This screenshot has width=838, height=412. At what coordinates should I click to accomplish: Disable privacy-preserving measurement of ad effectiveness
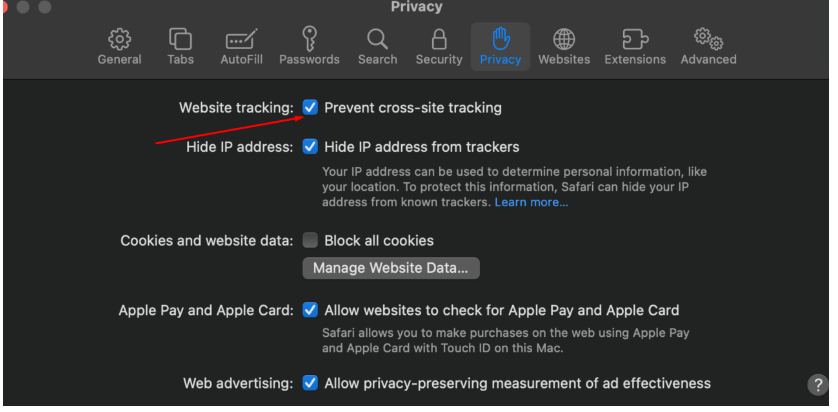310,383
